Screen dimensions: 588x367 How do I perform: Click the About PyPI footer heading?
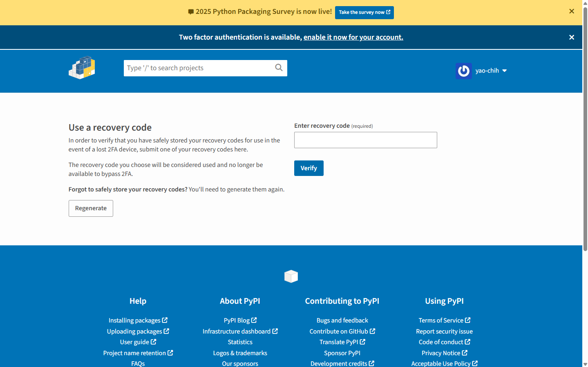pos(240,301)
